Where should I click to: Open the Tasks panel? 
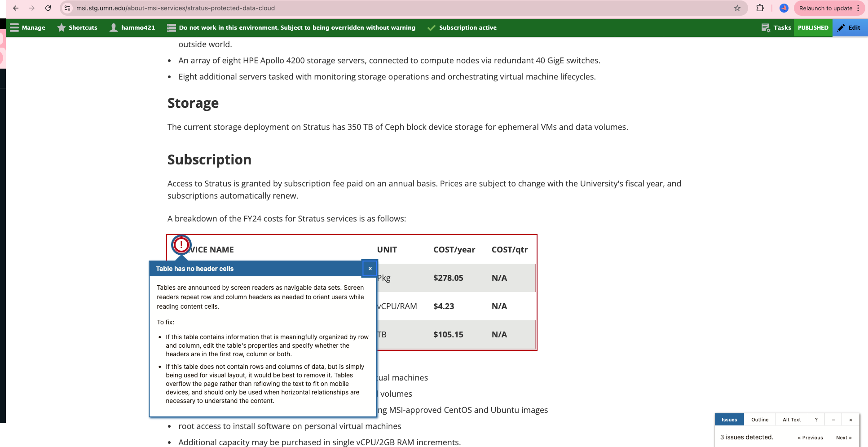776,28
